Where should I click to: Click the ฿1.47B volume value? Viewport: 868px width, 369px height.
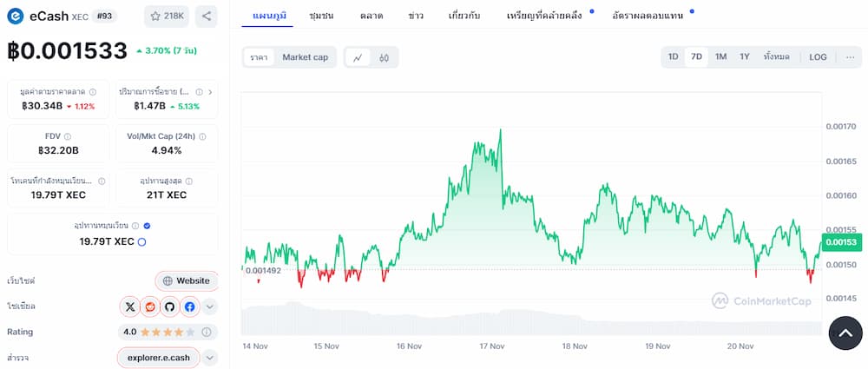point(149,107)
